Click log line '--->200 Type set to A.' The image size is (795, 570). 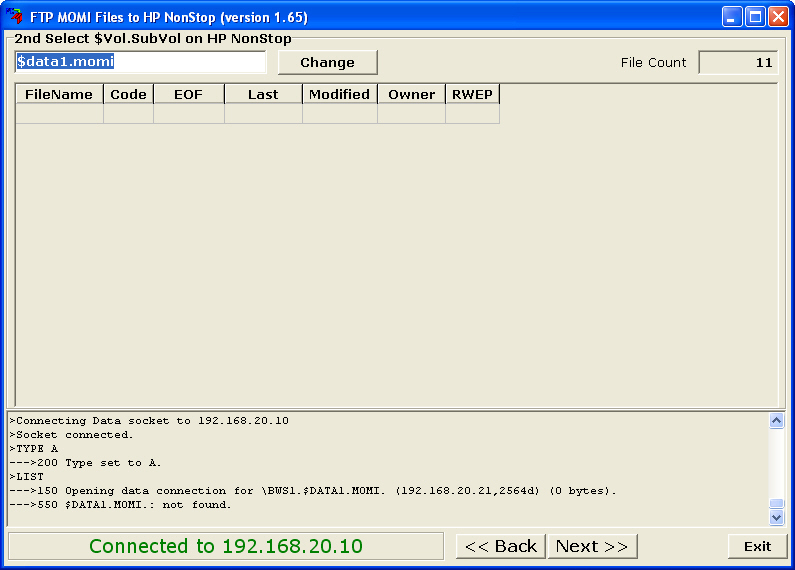(85, 462)
